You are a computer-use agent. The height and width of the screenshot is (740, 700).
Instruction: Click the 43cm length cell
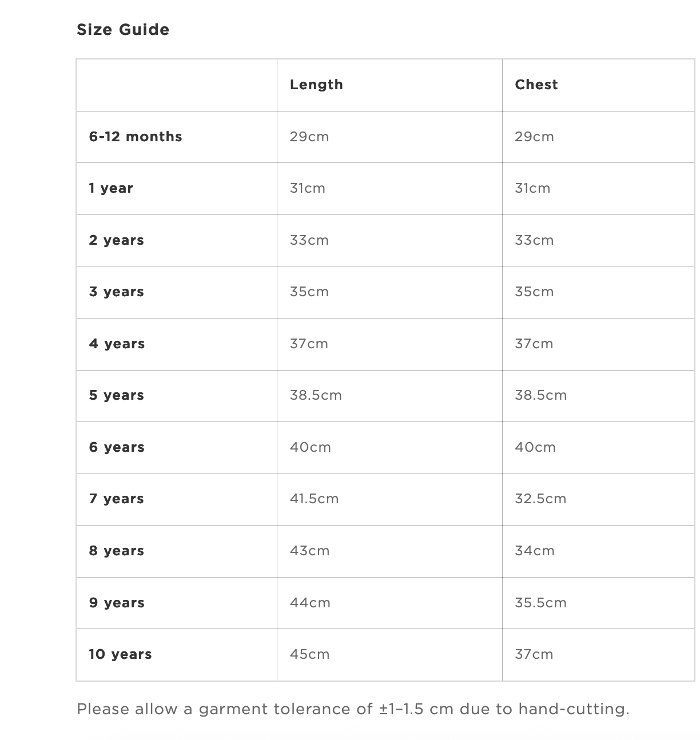pyautogui.click(x=309, y=551)
